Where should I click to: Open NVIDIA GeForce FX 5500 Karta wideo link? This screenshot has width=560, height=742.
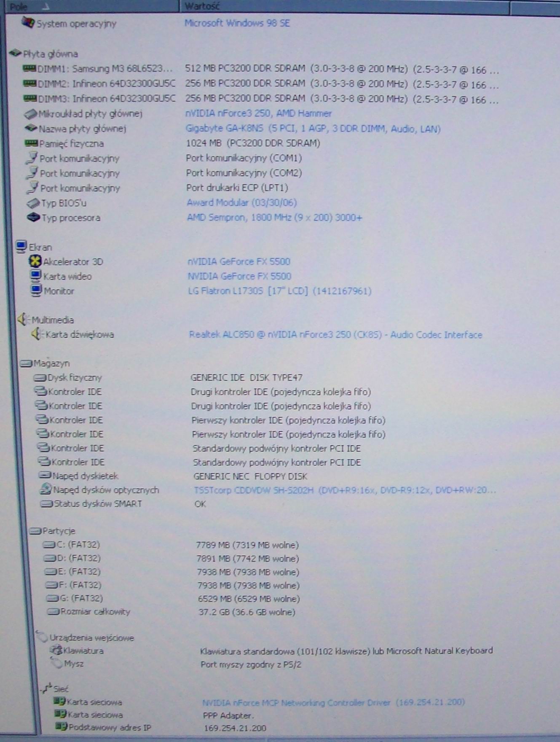[x=239, y=276]
